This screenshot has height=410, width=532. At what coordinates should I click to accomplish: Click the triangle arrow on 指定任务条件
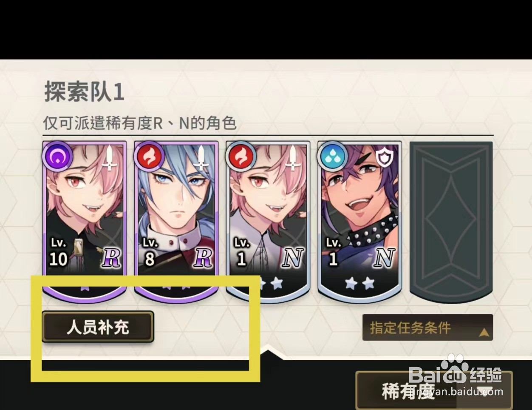click(x=484, y=332)
